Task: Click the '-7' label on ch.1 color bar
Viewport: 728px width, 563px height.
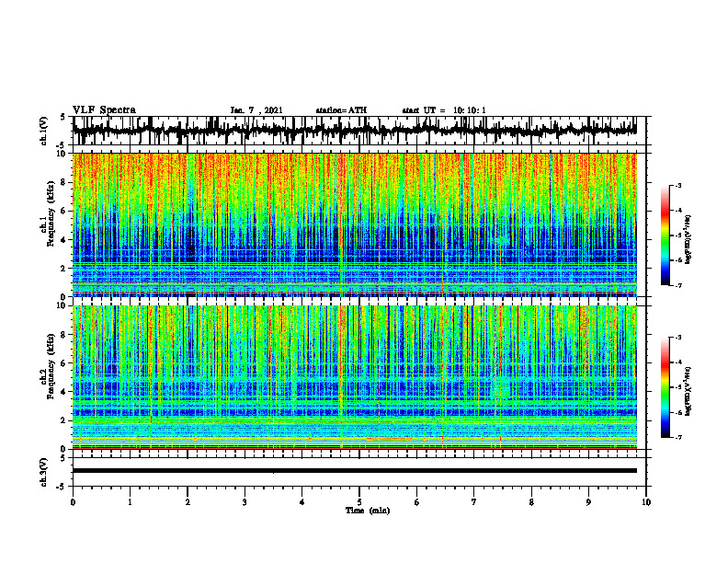Action: pyautogui.click(x=678, y=285)
